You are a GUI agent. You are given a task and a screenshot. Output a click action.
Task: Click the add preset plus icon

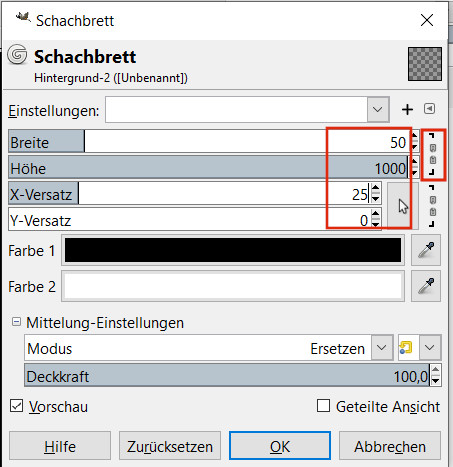click(407, 110)
